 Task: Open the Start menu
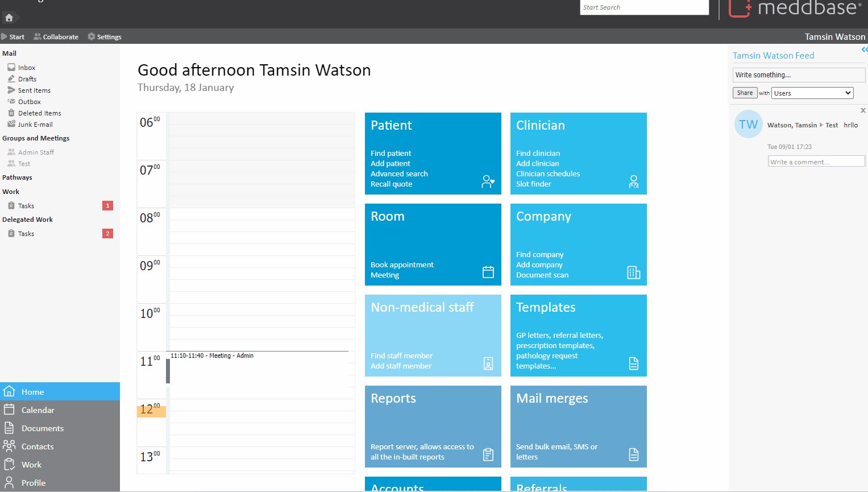point(13,37)
